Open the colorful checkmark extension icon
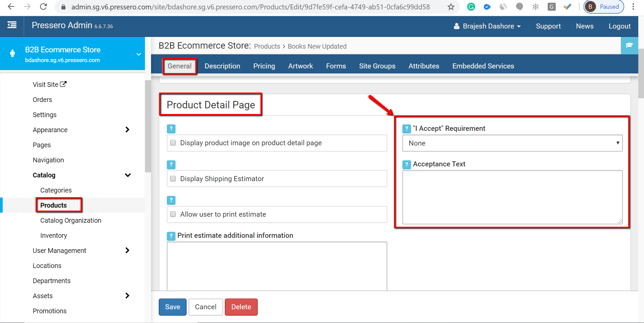This screenshot has height=323, width=644. point(567,7)
